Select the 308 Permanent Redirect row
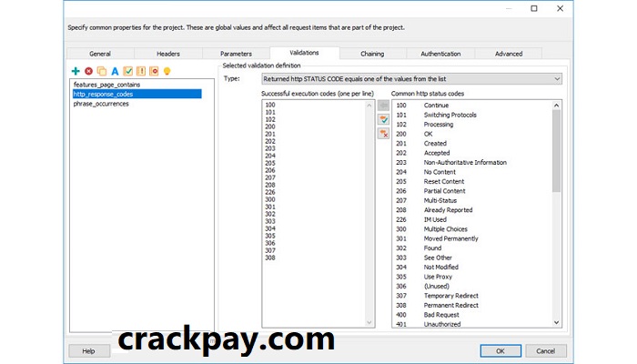Screen dimensions: 637x364 pyautogui.click(x=472, y=305)
